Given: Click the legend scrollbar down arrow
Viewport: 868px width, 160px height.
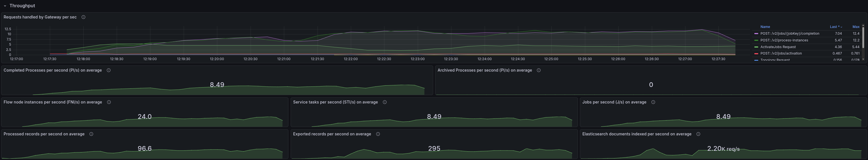Looking at the screenshot, I should point(863,59).
